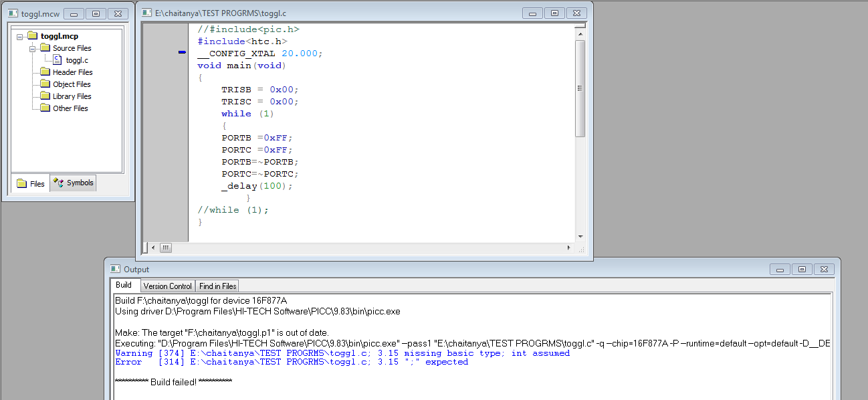This screenshot has height=400, width=868.
Task: Click the blue gutter marker beside __CONFIG_XTAL
Action: 182,52
